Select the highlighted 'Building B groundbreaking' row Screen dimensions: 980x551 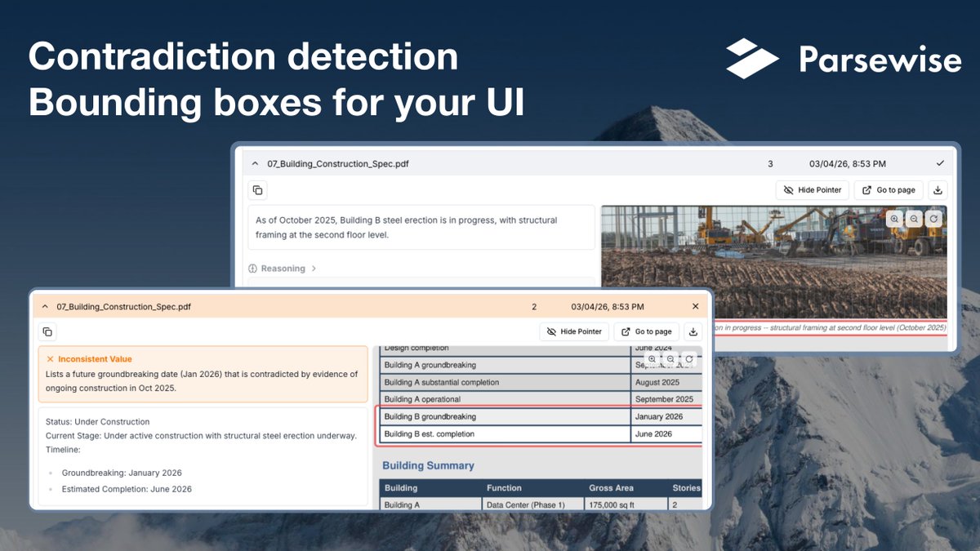(541, 416)
